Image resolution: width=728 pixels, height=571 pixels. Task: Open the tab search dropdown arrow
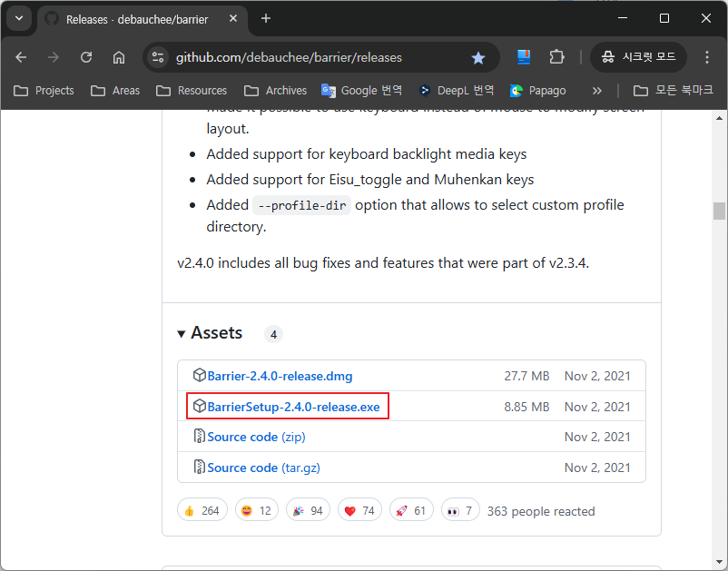tap(19, 18)
